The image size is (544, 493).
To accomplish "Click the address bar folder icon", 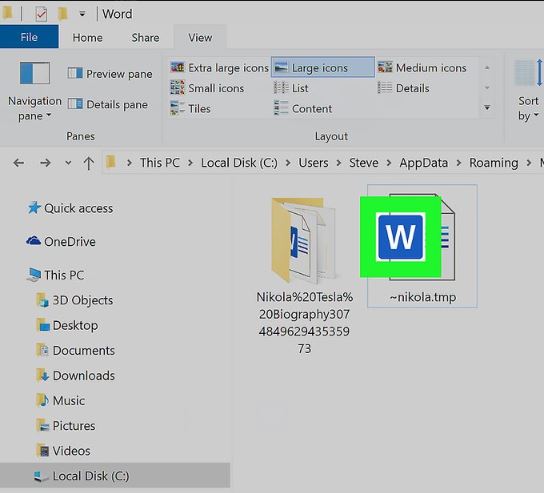I will pyautogui.click(x=111, y=162).
